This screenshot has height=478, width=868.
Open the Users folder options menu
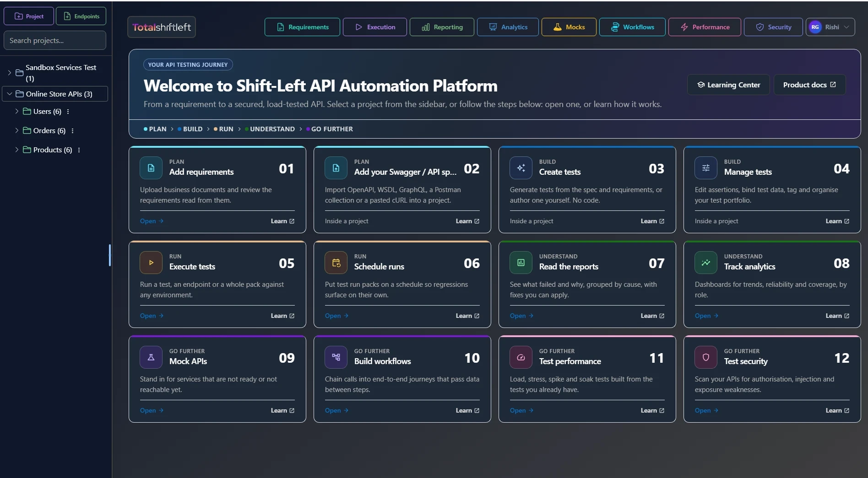coord(68,112)
